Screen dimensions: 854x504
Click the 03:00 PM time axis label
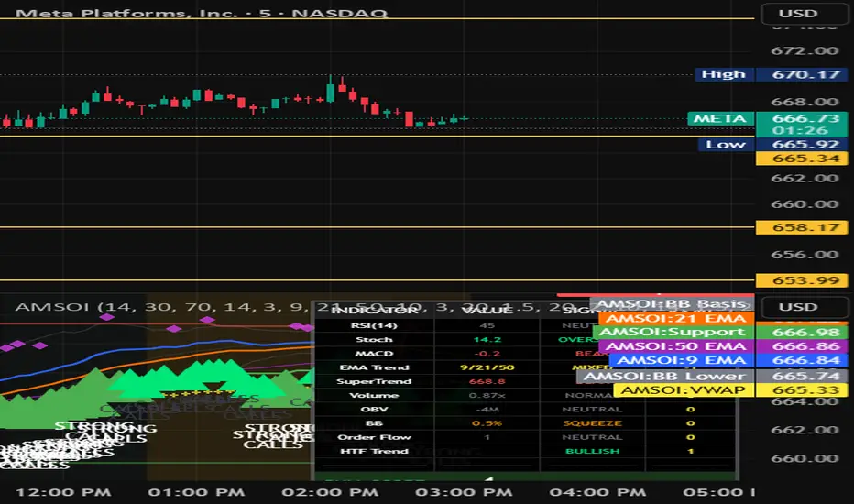pos(464,493)
